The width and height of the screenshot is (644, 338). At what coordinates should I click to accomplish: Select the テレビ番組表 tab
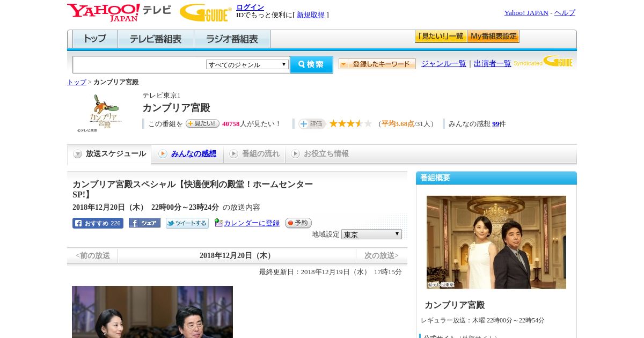point(156,39)
